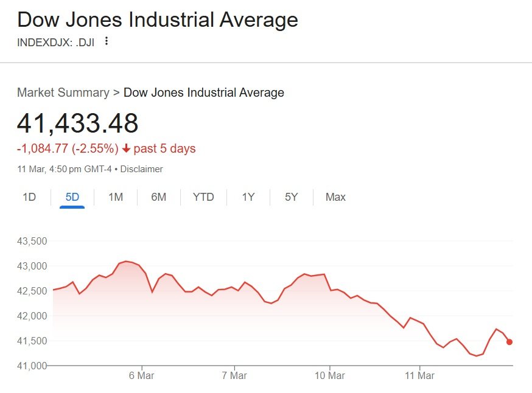Open the three-dot options menu beside .DJI

107,41
